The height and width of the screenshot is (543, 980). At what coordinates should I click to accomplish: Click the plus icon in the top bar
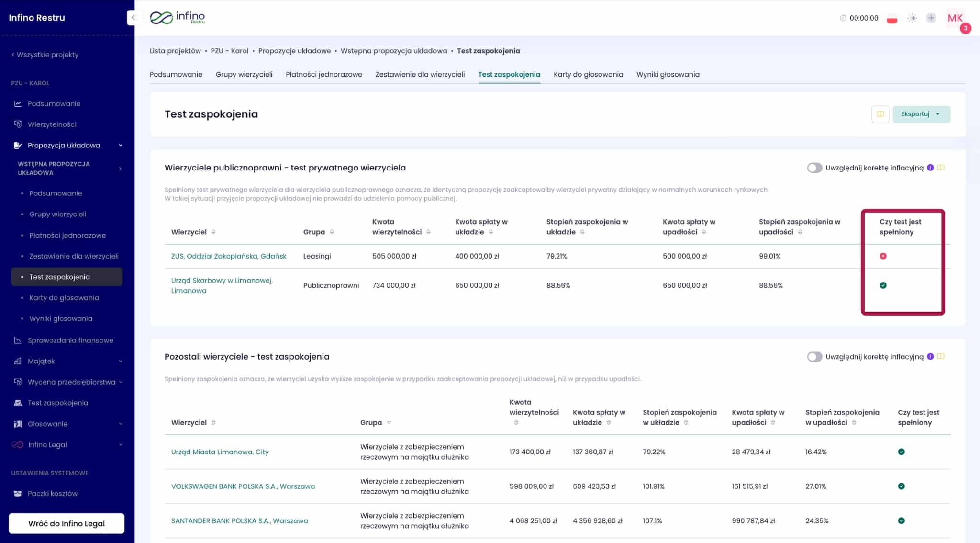point(931,18)
